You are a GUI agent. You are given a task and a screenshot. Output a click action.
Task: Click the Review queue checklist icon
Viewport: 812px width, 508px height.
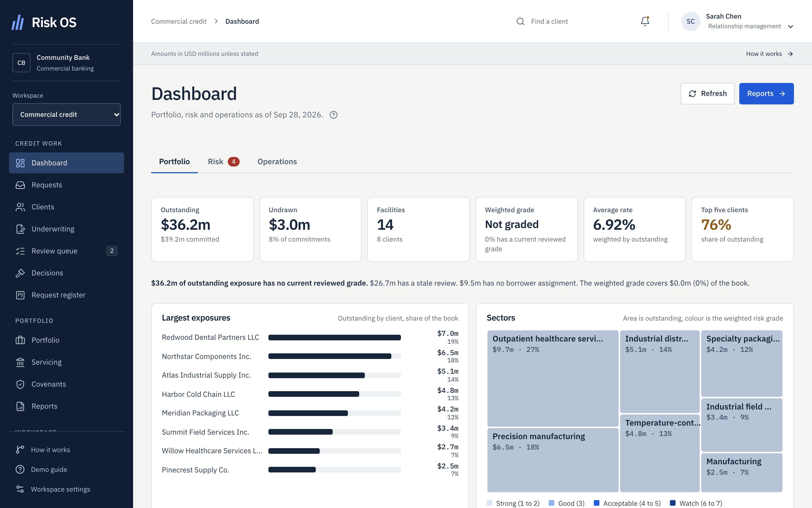pos(21,251)
